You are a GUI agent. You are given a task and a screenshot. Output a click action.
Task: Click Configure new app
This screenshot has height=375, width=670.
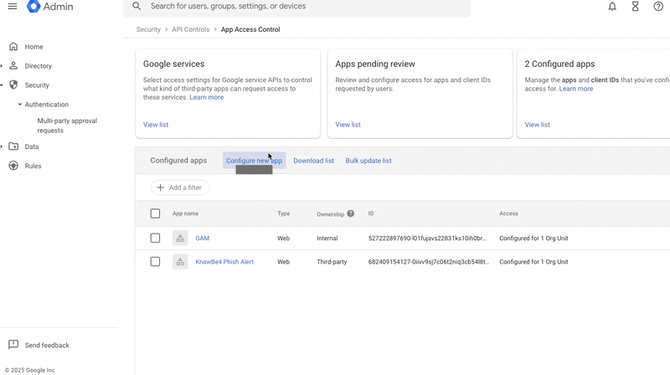(254, 161)
